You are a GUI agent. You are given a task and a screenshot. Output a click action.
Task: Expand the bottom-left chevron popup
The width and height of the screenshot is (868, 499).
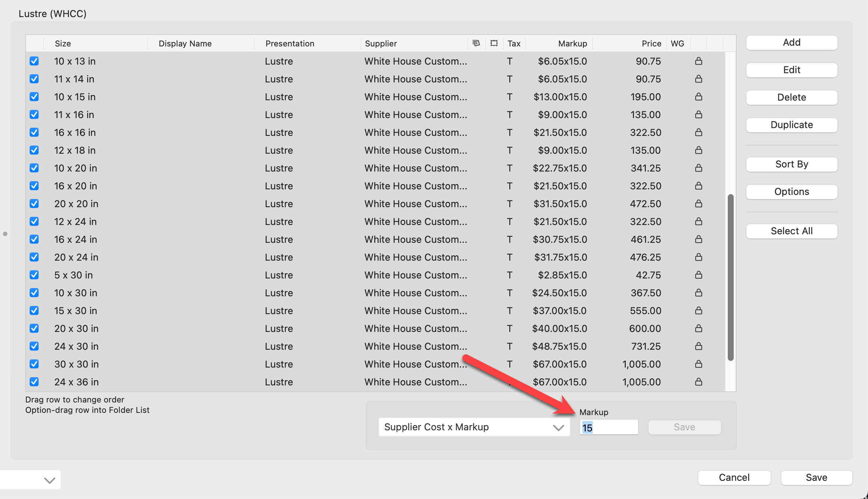pyautogui.click(x=49, y=480)
